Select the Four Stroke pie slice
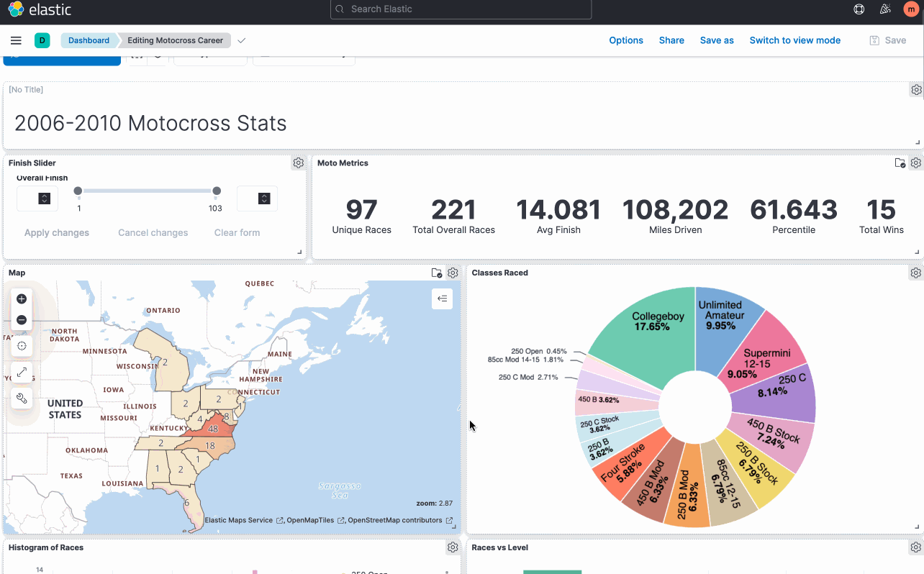The image size is (924, 574). click(x=625, y=464)
